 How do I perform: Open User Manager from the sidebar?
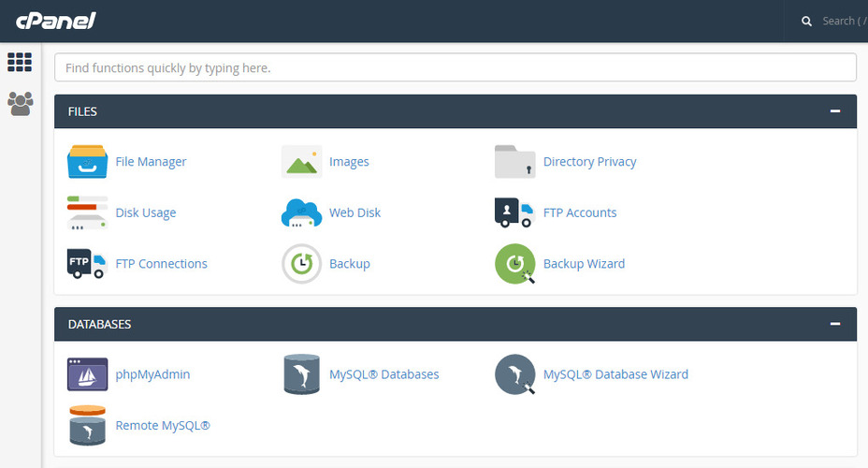pyautogui.click(x=20, y=103)
